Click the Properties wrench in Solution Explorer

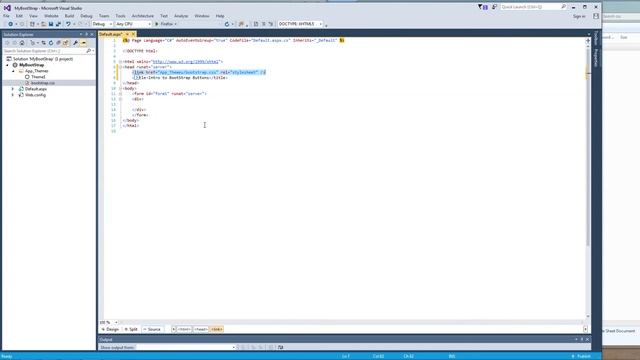76,43
